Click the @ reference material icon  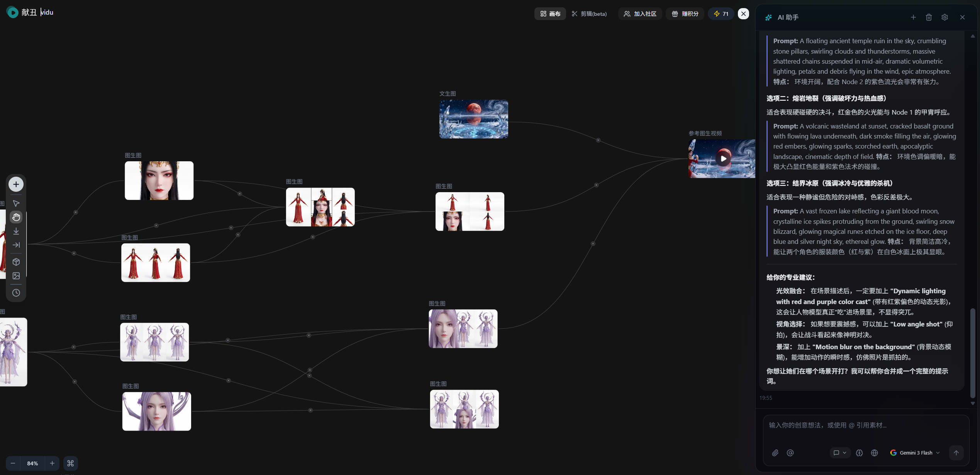coord(790,453)
